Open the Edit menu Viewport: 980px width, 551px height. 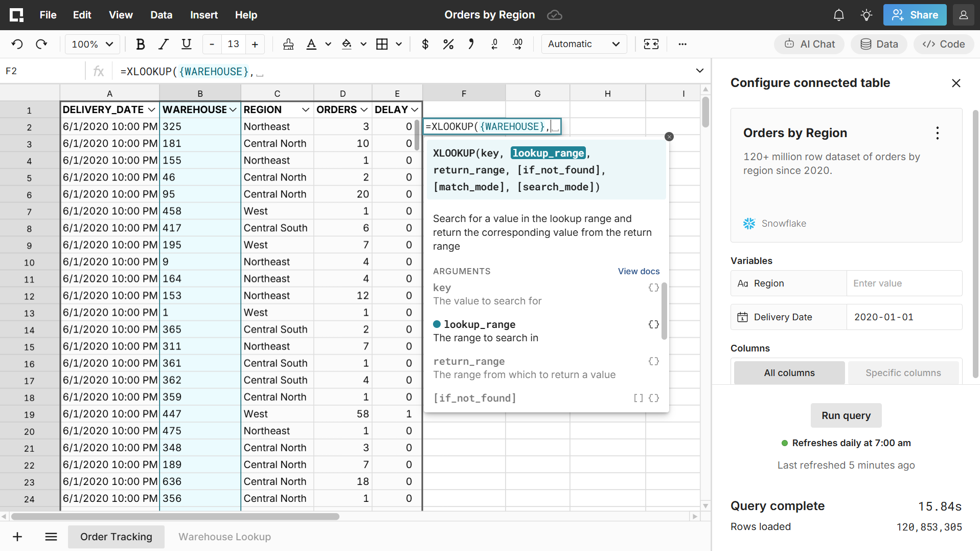(82, 15)
